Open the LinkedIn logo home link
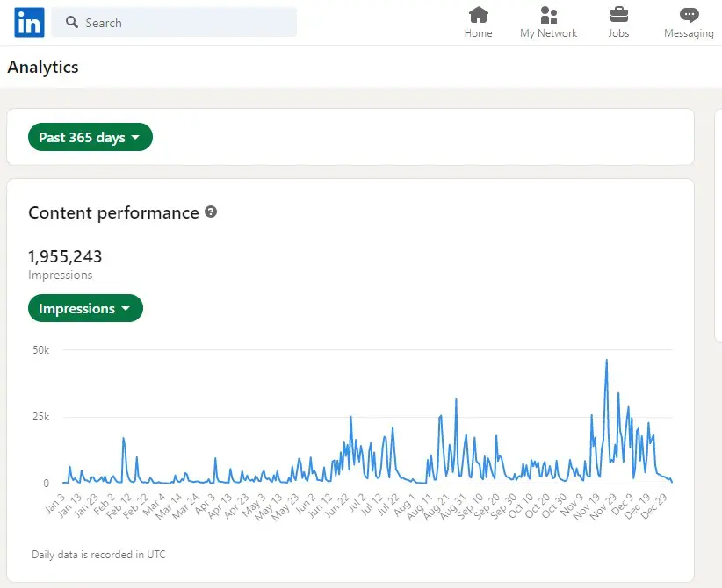Image resolution: width=722 pixels, height=588 pixels. tap(29, 22)
